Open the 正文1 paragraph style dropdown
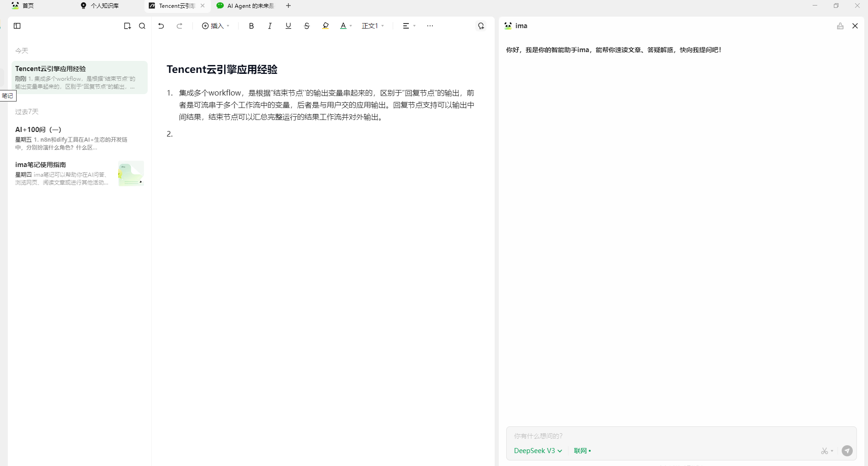This screenshot has height=466, width=868. (x=373, y=26)
